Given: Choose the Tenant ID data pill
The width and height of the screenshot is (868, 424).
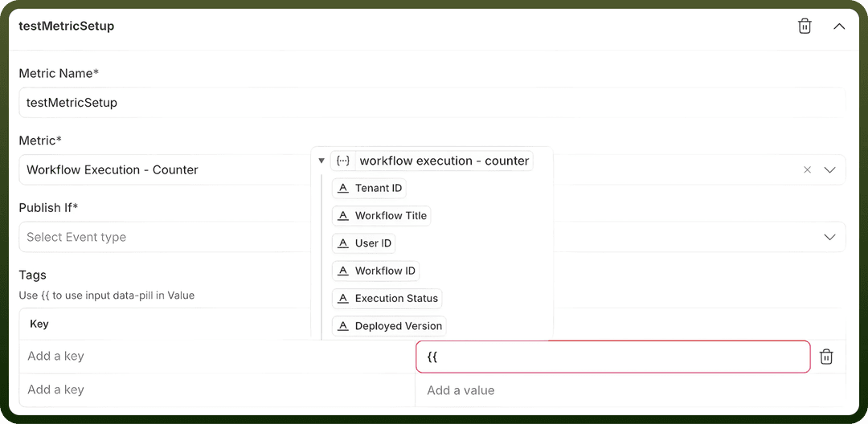Looking at the screenshot, I should pos(369,188).
